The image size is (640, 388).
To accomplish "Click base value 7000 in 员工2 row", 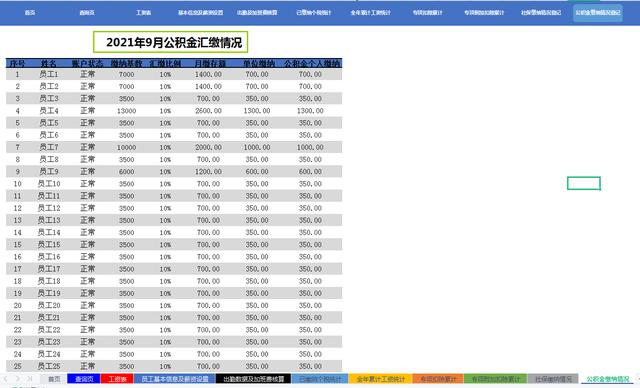I will pos(127,86).
